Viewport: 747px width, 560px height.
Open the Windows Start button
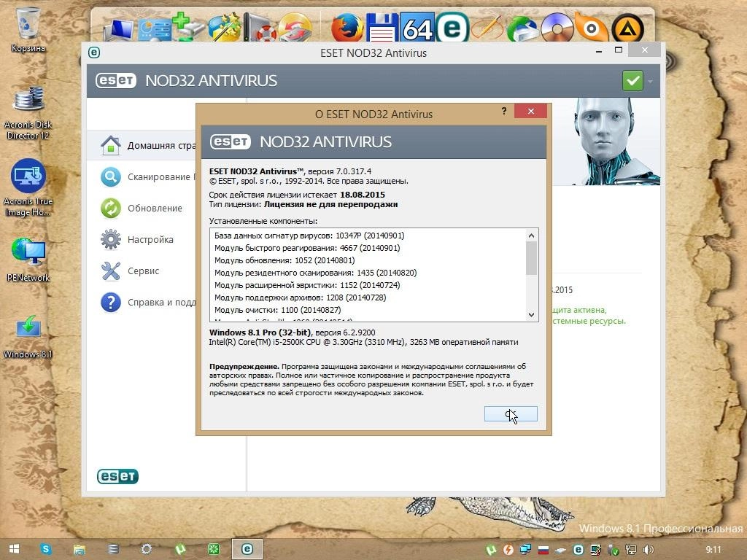[15, 549]
